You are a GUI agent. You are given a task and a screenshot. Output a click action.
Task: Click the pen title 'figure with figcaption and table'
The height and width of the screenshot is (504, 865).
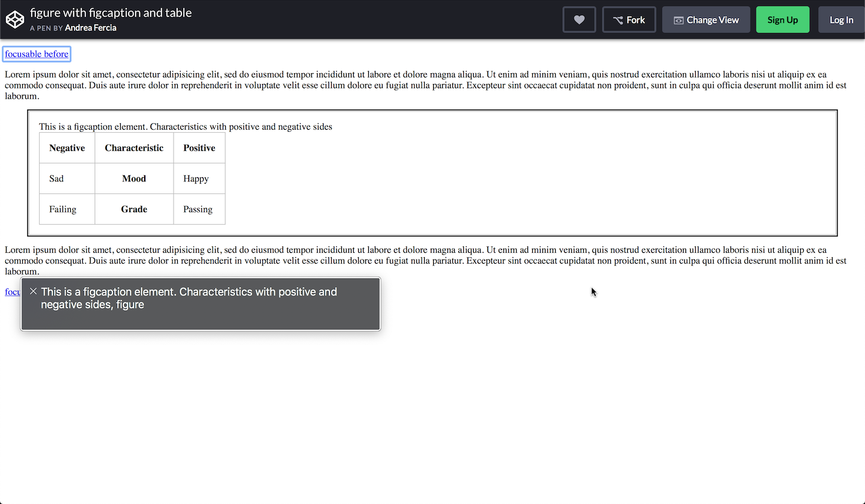(x=111, y=13)
